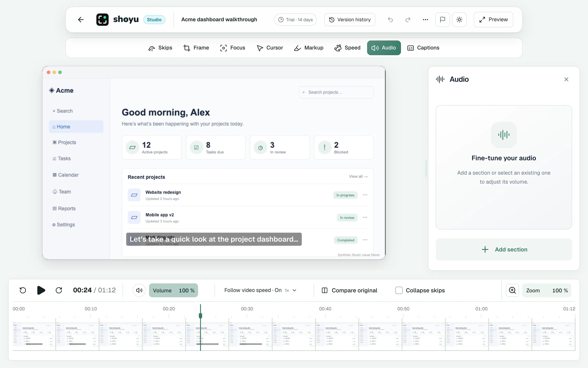Open Version history
The image size is (588, 368).
tap(349, 19)
